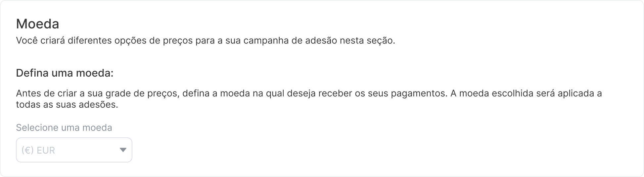The height and width of the screenshot is (177, 644).
Task: Open the currency selection dropdown
Action: (74, 150)
